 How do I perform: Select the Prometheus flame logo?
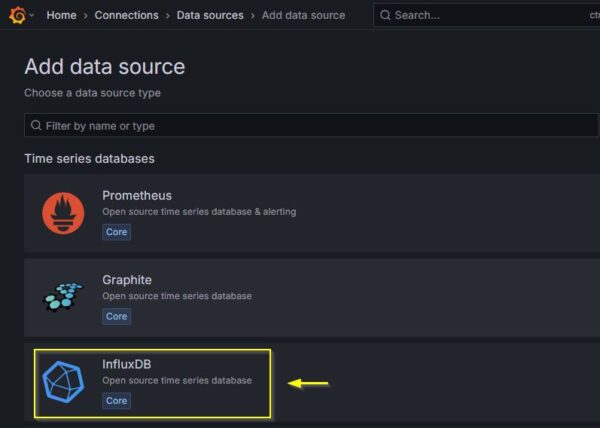click(63, 213)
